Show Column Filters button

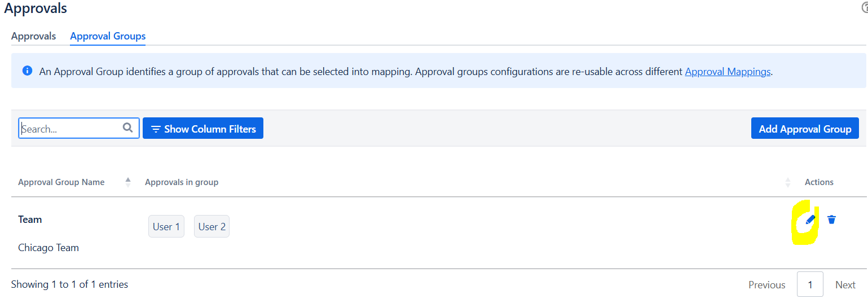click(x=203, y=129)
